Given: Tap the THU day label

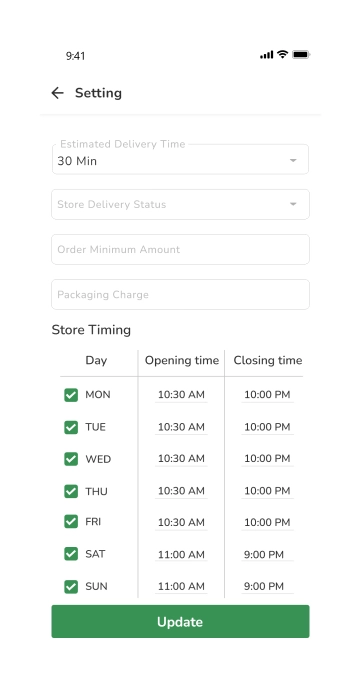Looking at the screenshot, I should point(97,492).
